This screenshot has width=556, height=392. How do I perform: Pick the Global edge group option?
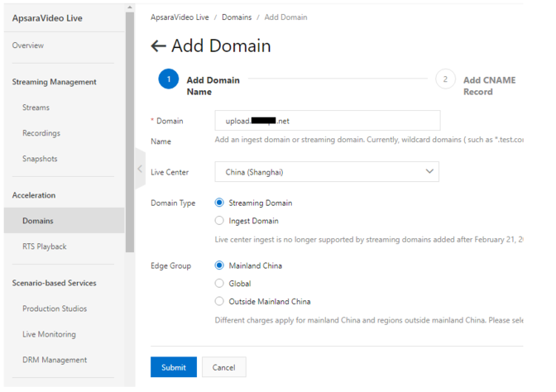coord(219,284)
